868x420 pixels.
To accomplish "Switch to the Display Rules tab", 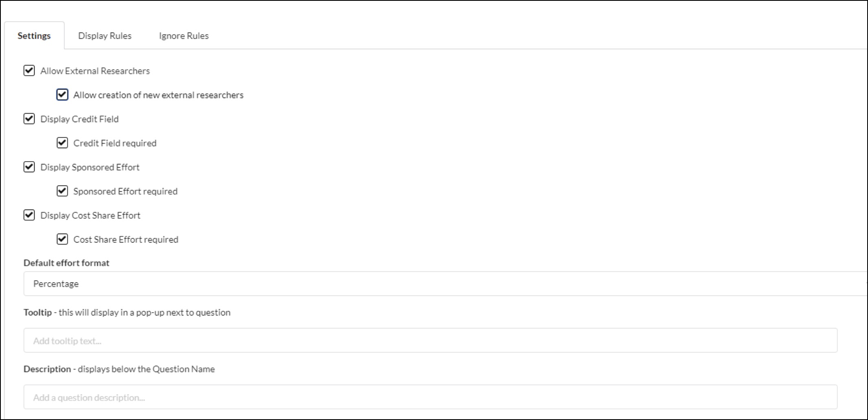I will point(105,36).
